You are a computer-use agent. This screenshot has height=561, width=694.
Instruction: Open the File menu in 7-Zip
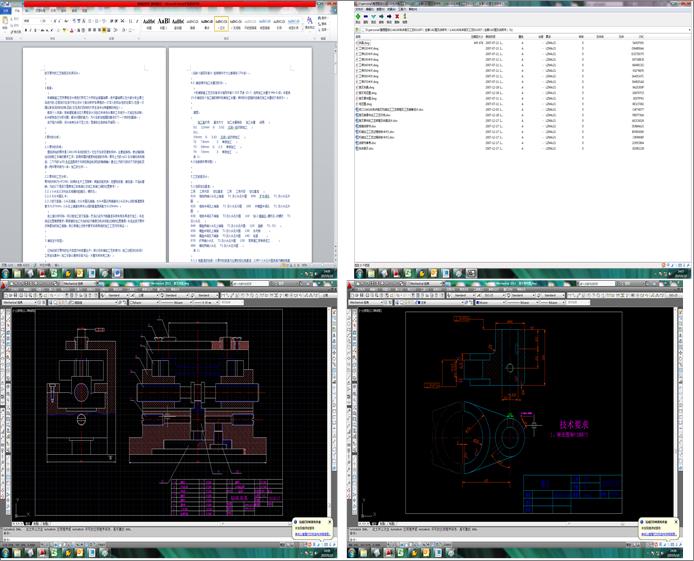pos(357,9)
